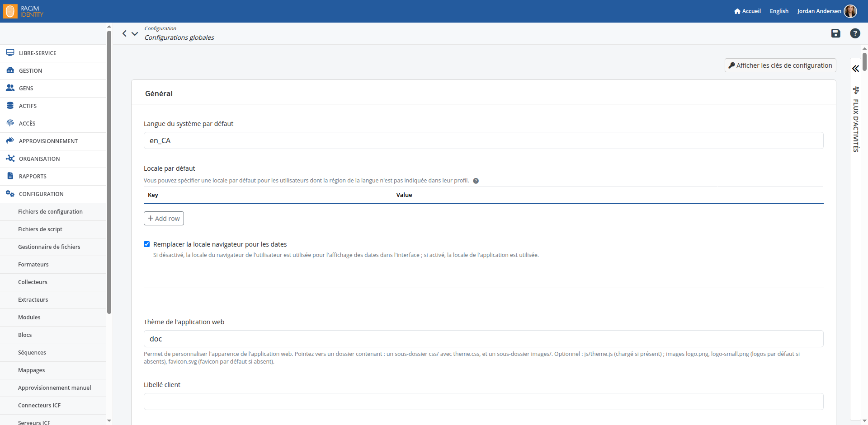Click the main page scrollbar thumb

click(864, 61)
